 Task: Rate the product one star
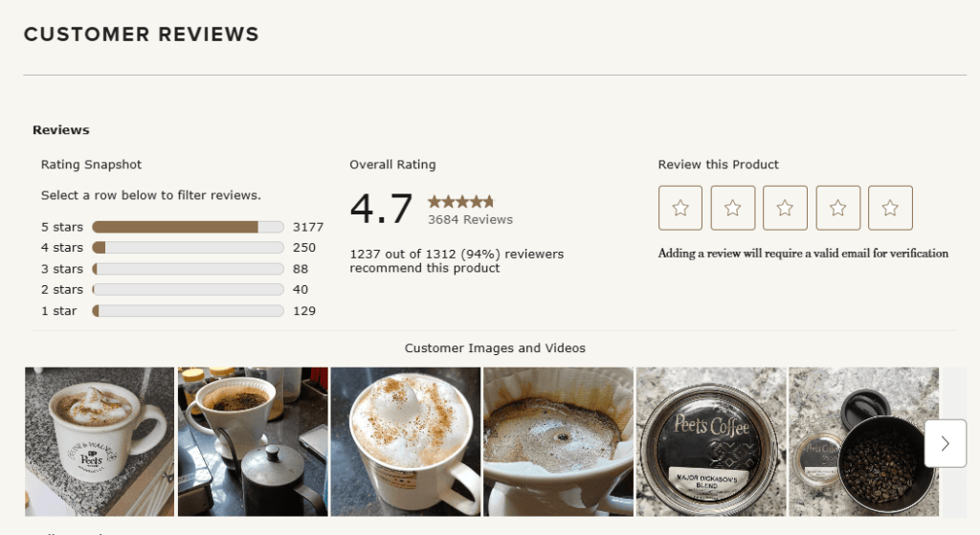coord(680,208)
